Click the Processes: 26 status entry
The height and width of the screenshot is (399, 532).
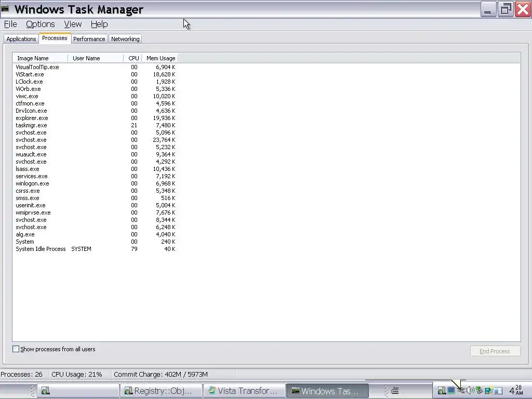pos(22,374)
